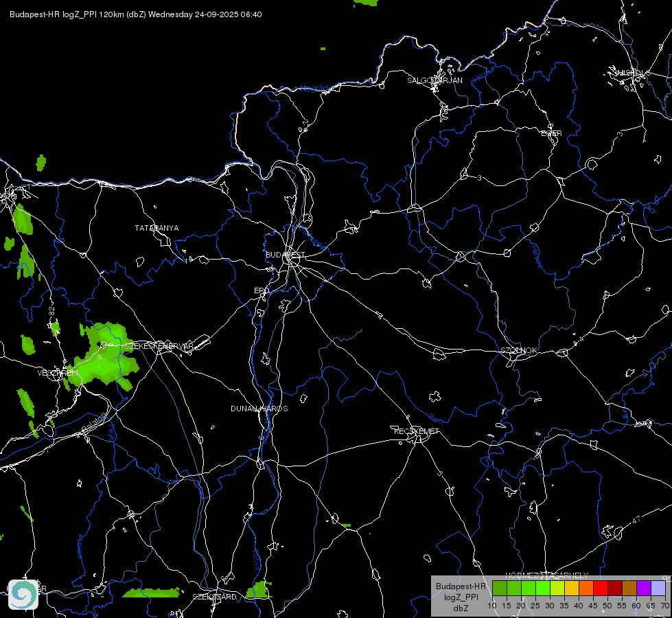This screenshot has height=618, width=672.
Task: Click the HODMEZOVASARHELY city label
Action: click(x=546, y=575)
